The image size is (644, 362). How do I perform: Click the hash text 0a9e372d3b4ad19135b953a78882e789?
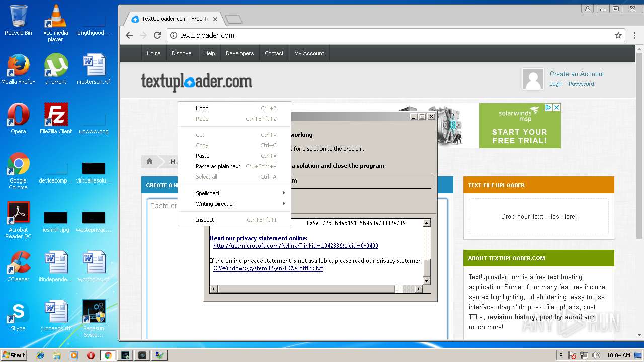click(x=356, y=223)
